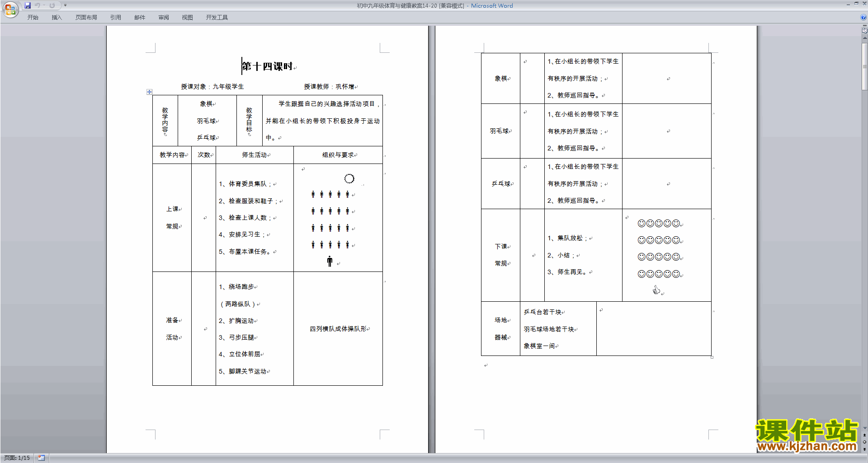
Task: Click the header cell 师生活动
Action: (x=255, y=155)
